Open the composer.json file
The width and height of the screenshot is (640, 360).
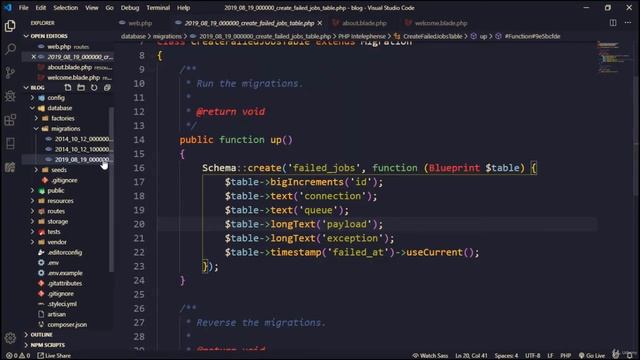tap(67, 324)
